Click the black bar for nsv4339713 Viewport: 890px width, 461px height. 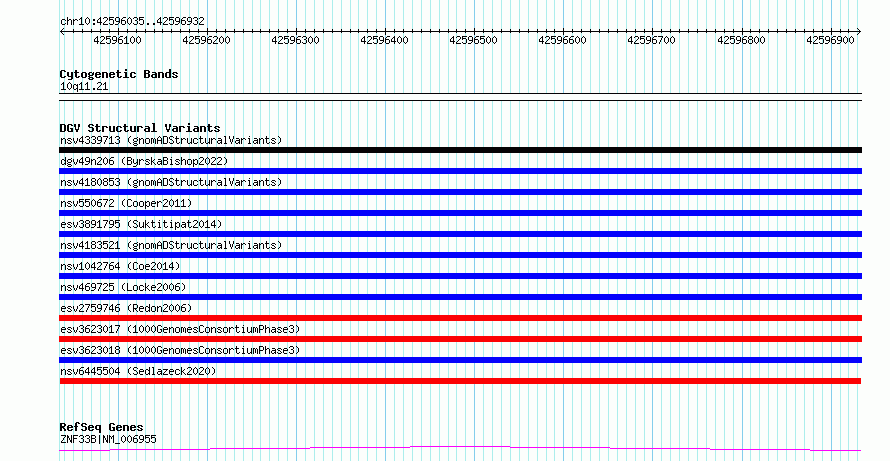[x=460, y=150]
